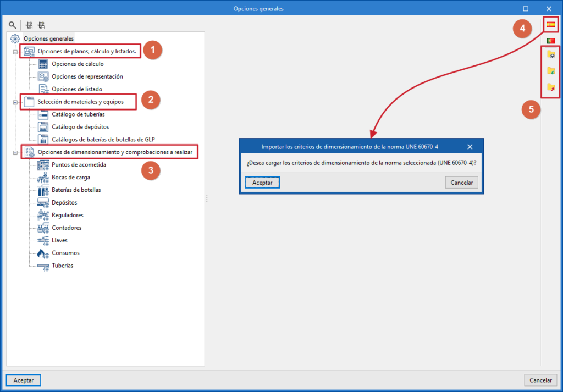Screen dimensions: 563x392
Task: Click the black tree-branches toolbar icon
Action: click(x=41, y=25)
